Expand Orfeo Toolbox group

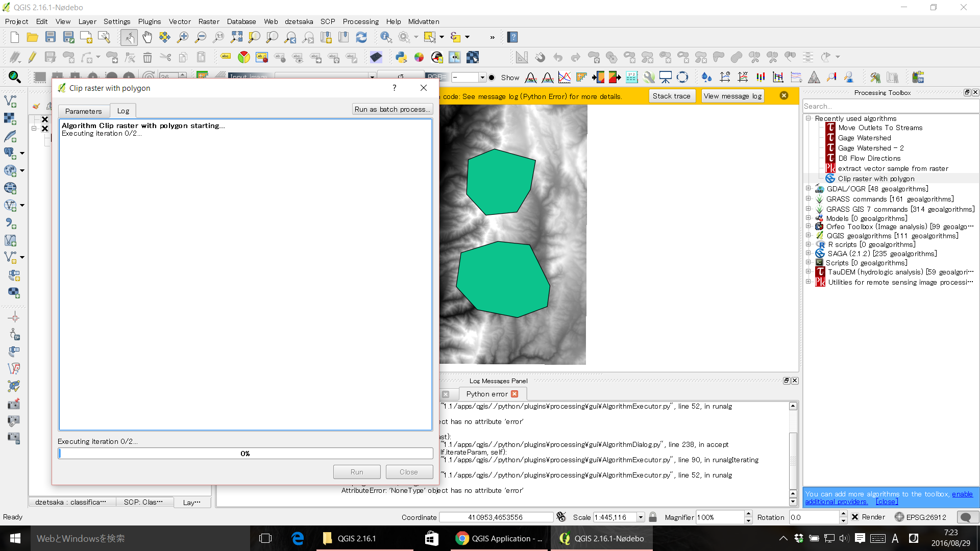(808, 226)
